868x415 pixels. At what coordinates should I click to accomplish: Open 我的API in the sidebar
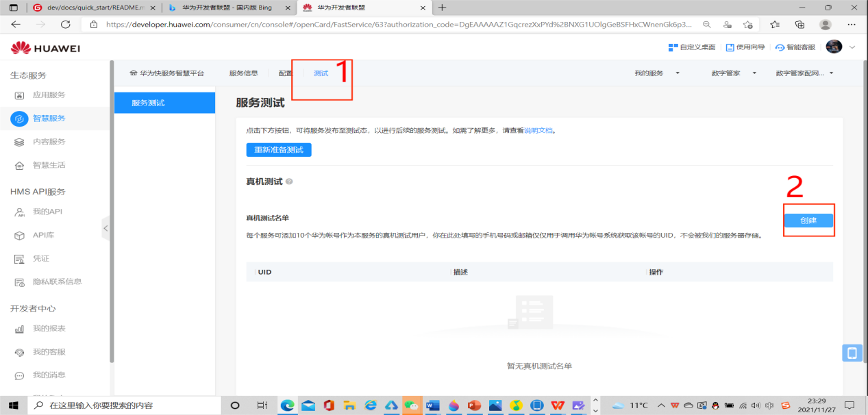(x=47, y=212)
